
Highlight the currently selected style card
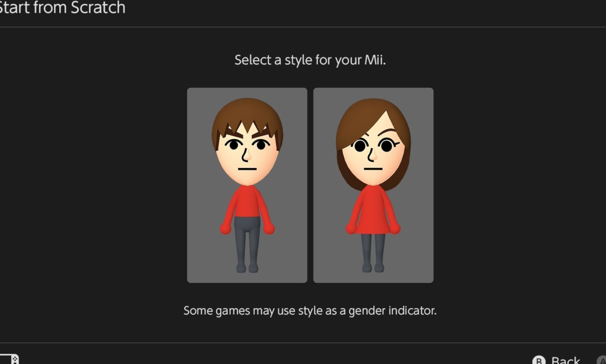click(247, 185)
